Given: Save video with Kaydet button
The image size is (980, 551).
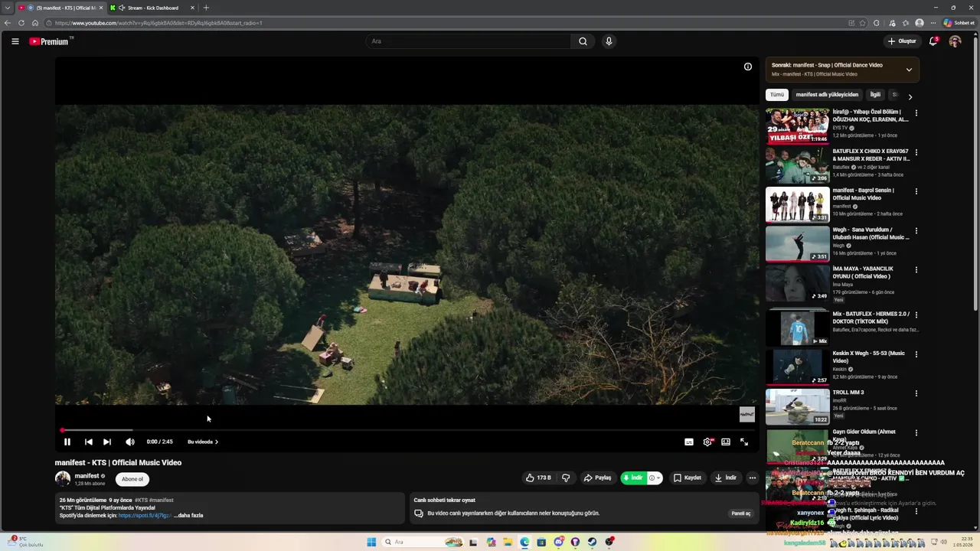Looking at the screenshot, I should [687, 478].
